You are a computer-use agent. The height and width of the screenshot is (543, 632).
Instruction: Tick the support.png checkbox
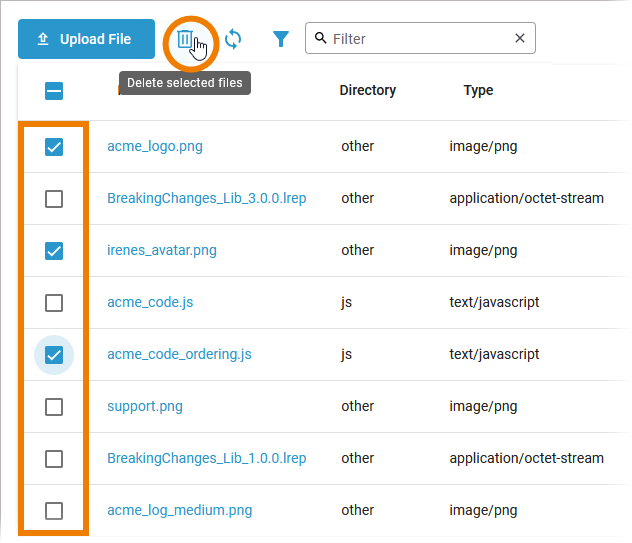click(54, 407)
